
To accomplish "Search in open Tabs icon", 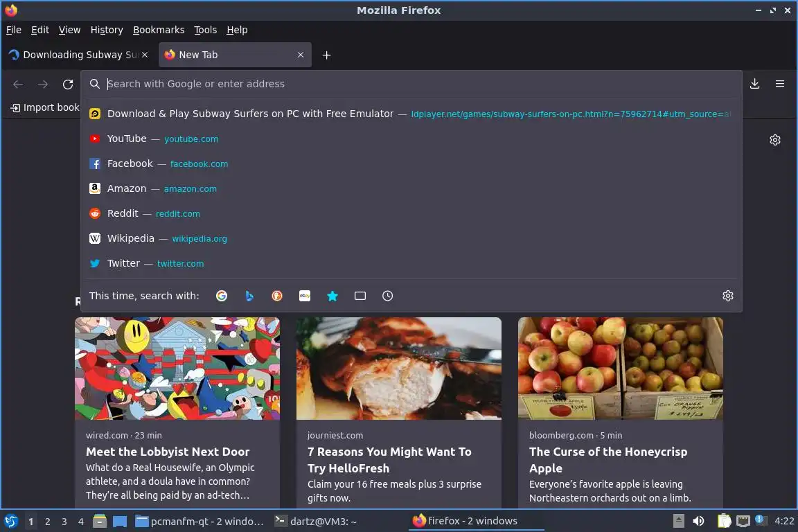I will click(x=360, y=296).
